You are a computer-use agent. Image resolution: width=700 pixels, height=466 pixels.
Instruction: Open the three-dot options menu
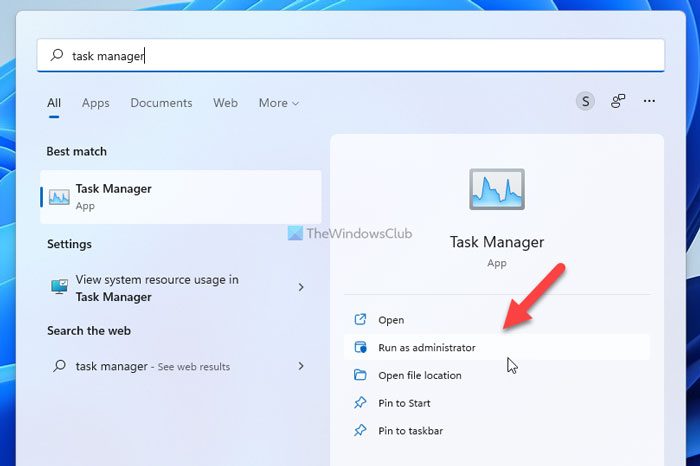[649, 101]
